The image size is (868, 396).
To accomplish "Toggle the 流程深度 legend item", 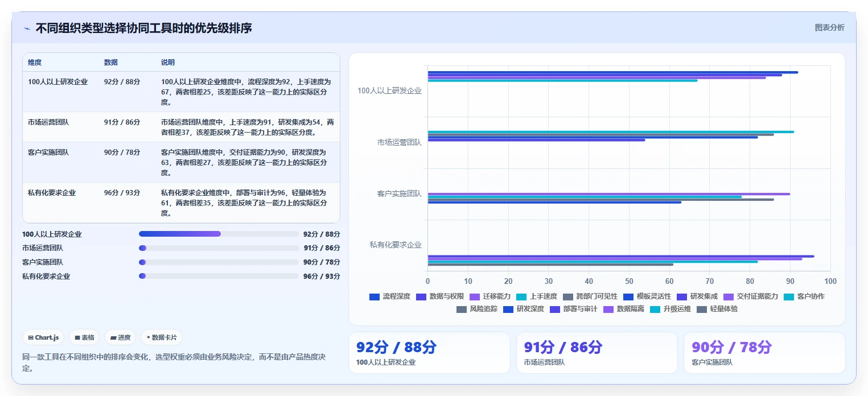I will tap(389, 296).
